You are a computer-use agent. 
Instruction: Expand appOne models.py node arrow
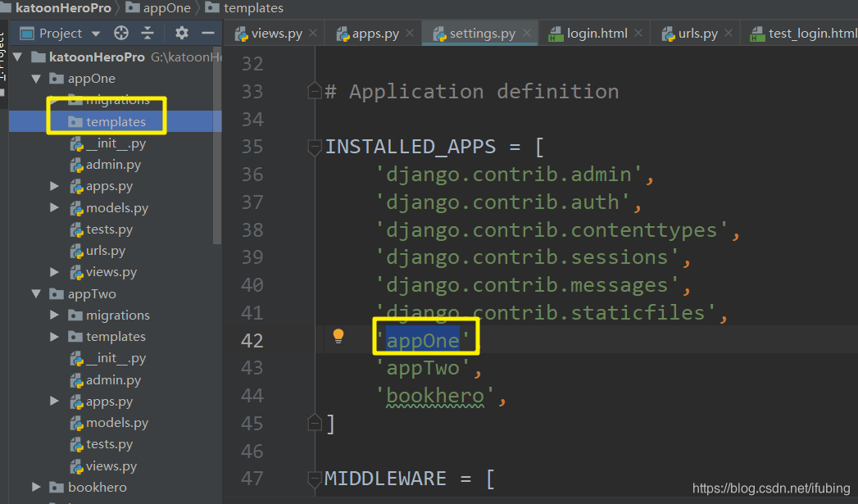point(54,207)
